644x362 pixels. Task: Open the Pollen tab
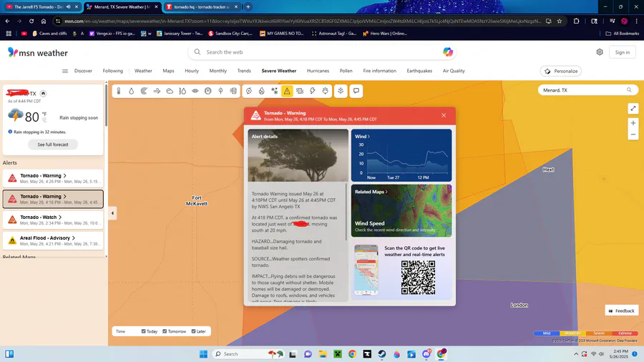tap(346, 71)
